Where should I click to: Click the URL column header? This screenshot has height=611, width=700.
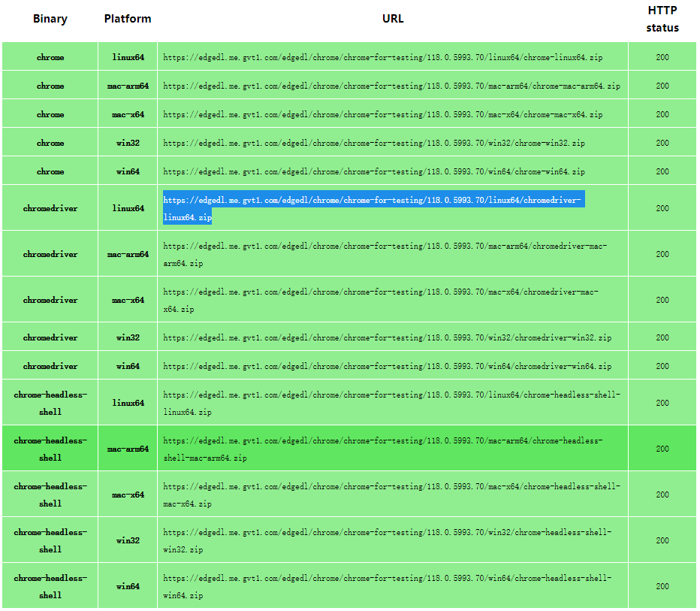pos(393,19)
